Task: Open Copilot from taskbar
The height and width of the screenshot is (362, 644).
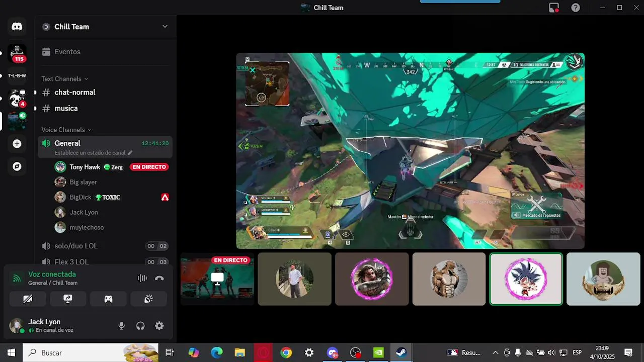Action: coord(194,352)
